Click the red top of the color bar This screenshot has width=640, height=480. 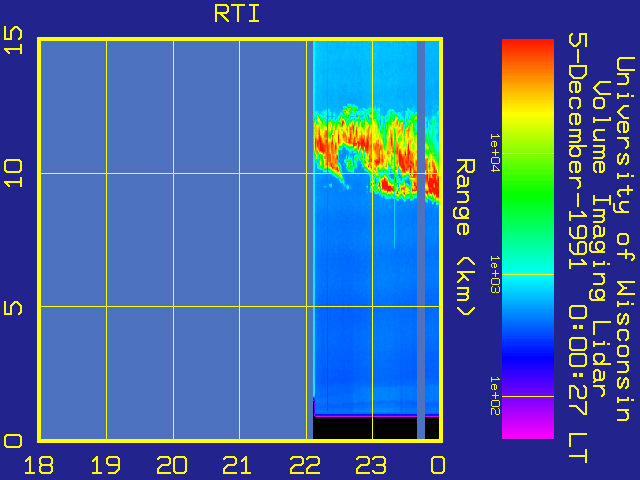528,51
